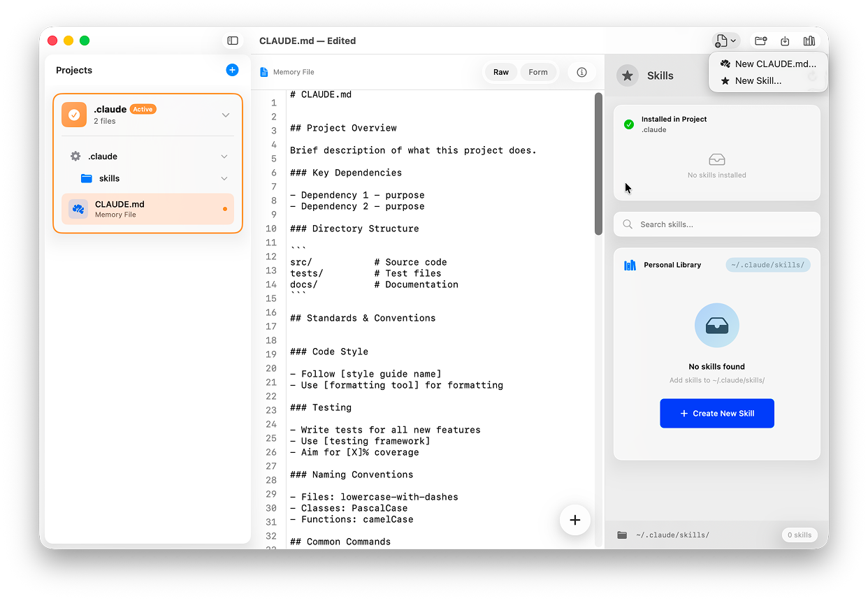Click the Memory File document icon
Viewport: 868px width, 601px height.
264,71
